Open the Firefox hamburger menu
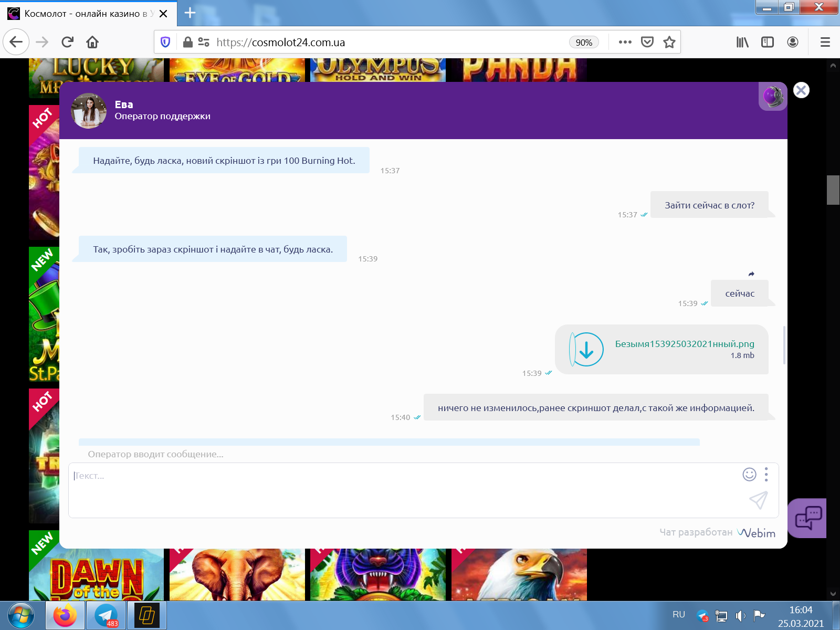The width and height of the screenshot is (840, 630). pyautogui.click(x=825, y=42)
